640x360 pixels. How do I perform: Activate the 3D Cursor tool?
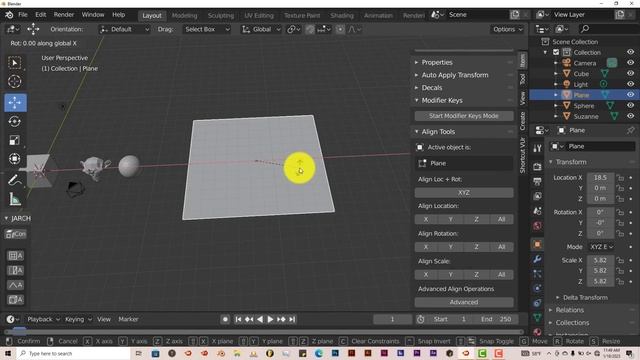(15, 81)
